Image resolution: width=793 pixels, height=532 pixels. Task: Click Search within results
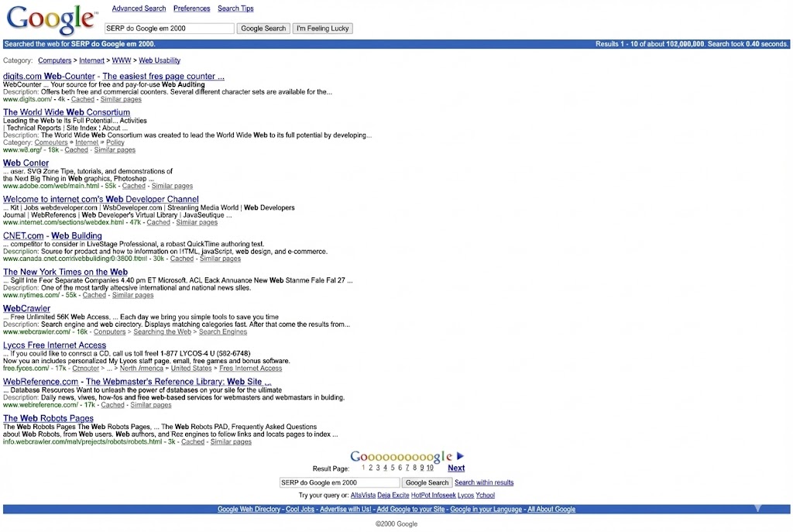[484, 482]
